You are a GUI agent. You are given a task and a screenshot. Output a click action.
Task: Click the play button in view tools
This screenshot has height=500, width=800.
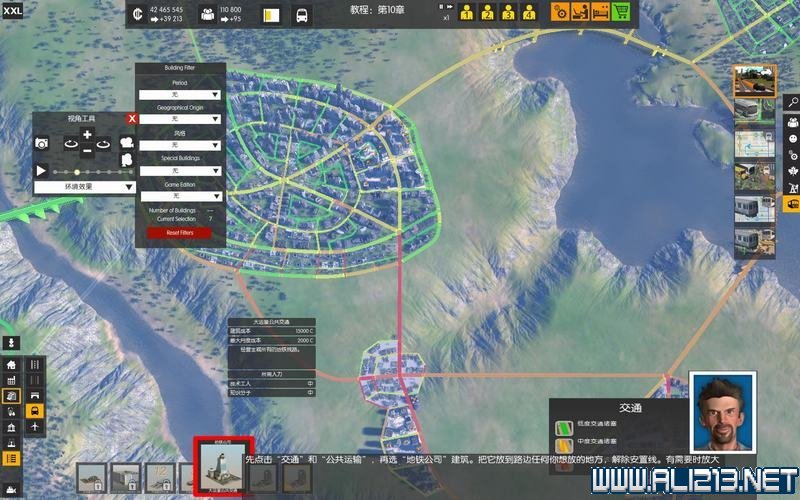coord(42,171)
